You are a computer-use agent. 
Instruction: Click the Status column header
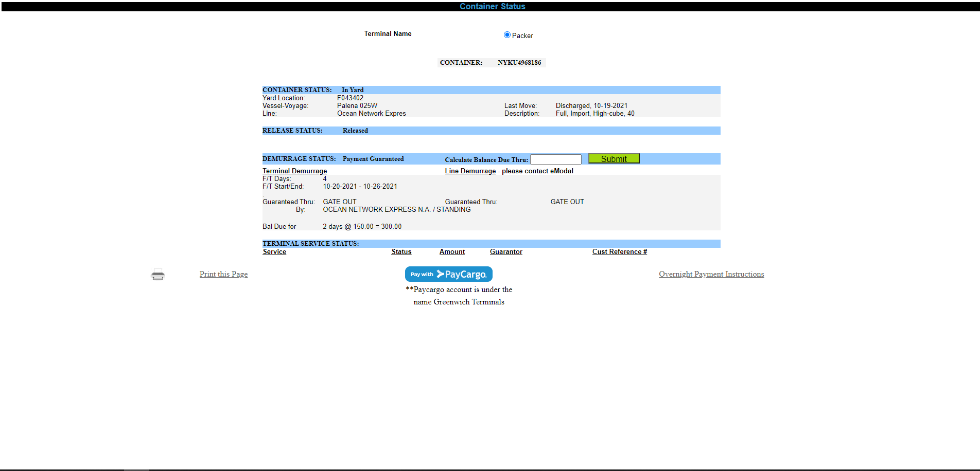tap(401, 252)
